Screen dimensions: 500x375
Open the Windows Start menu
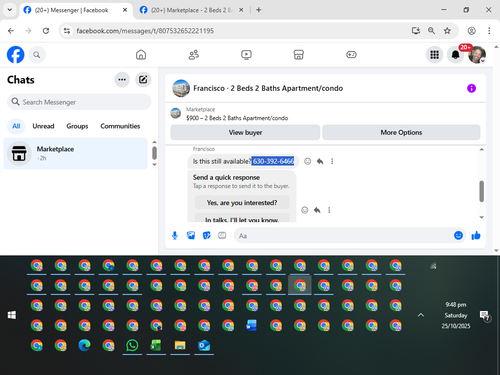[12, 315]
